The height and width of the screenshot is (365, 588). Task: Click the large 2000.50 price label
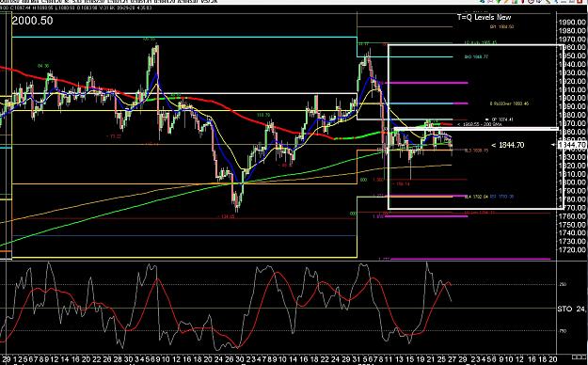tap(32, 21)
